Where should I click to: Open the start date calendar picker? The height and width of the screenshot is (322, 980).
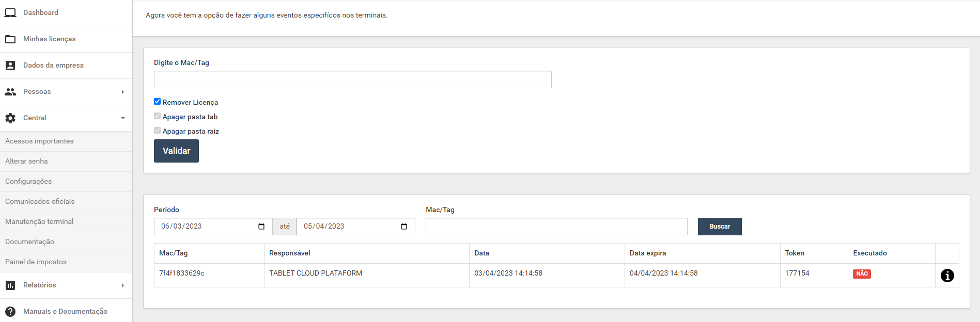[261, 227]
